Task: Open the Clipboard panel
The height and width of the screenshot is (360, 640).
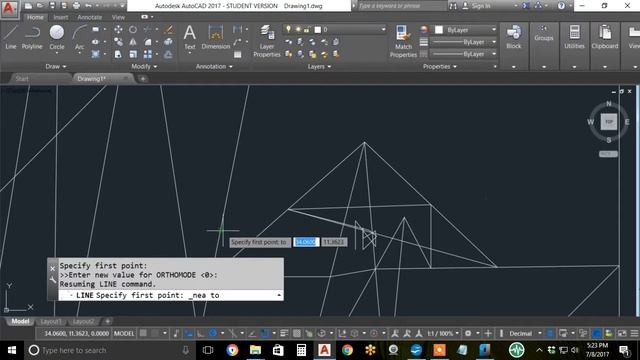Action: click(605, 38)
